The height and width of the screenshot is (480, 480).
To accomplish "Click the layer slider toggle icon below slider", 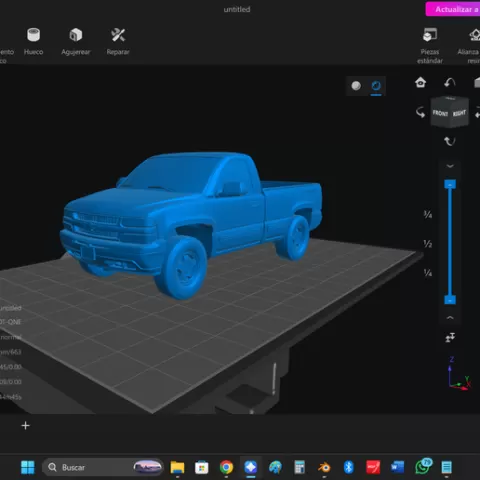I will pos(450,338).
